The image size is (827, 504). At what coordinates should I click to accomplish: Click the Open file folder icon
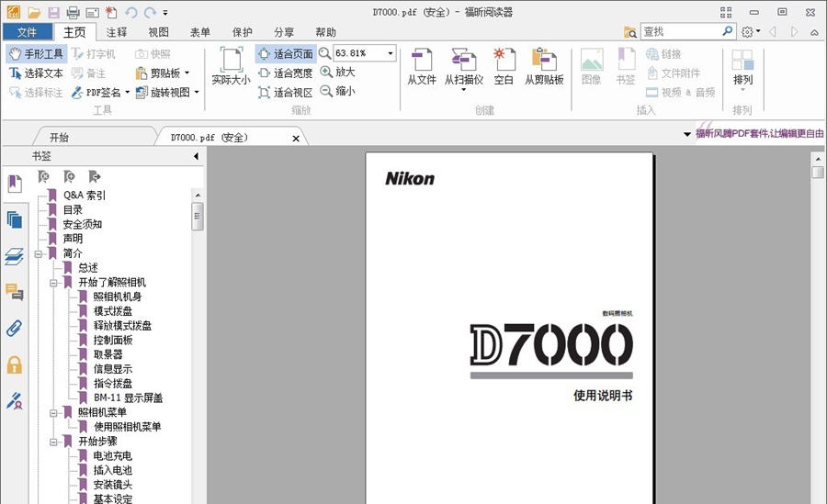34,12
